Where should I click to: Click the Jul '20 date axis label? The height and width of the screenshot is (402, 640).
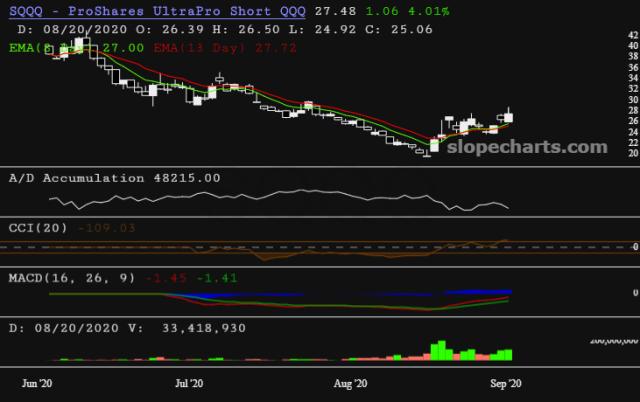pos(189,383)
